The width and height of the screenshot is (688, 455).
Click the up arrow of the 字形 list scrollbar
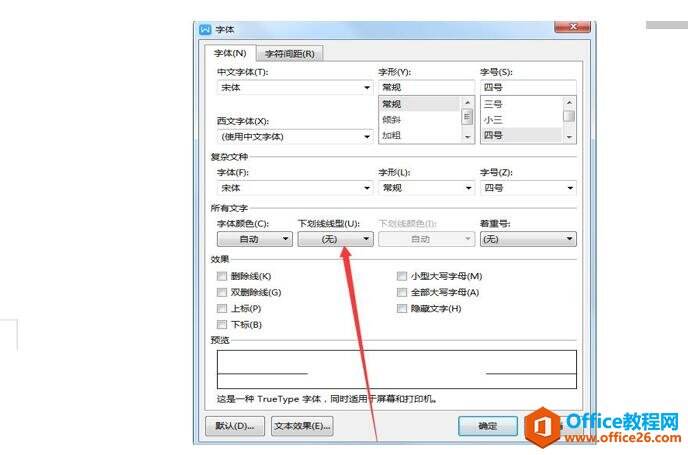467,102
